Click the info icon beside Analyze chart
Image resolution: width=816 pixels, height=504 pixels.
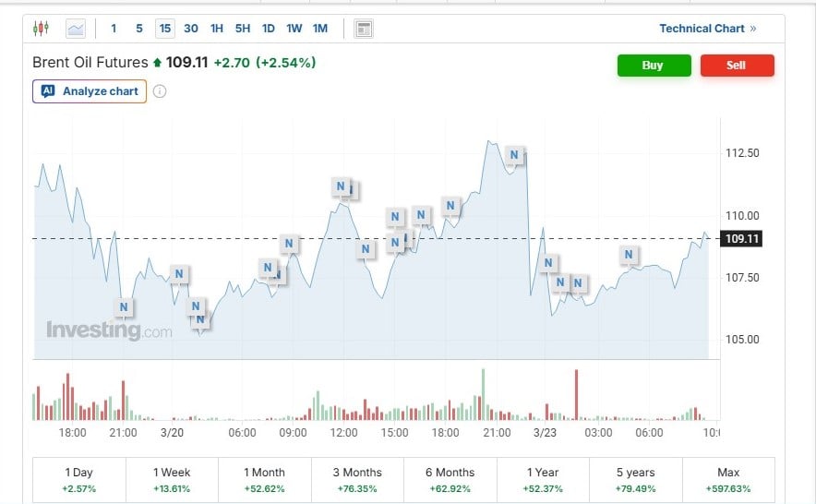(x=160, y=91)
